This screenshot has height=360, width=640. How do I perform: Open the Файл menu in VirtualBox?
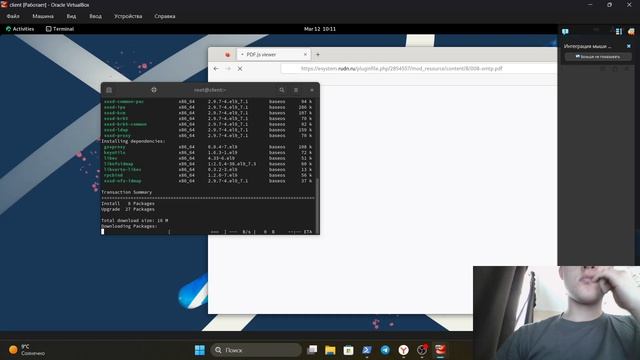13,16
